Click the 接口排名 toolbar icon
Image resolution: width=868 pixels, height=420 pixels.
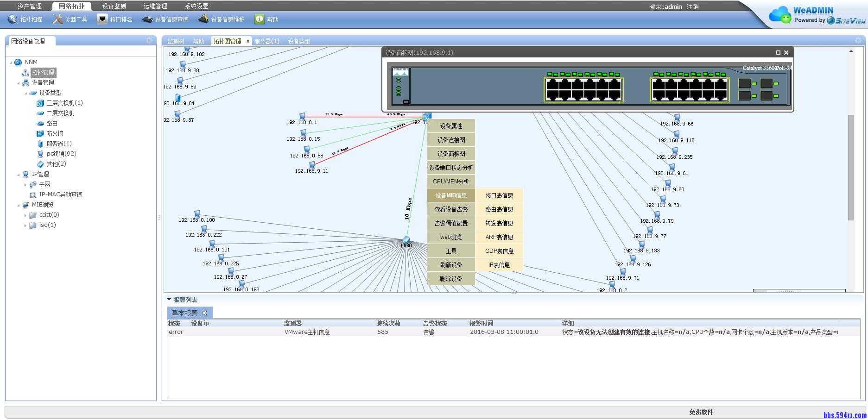(x=102, y=19)
